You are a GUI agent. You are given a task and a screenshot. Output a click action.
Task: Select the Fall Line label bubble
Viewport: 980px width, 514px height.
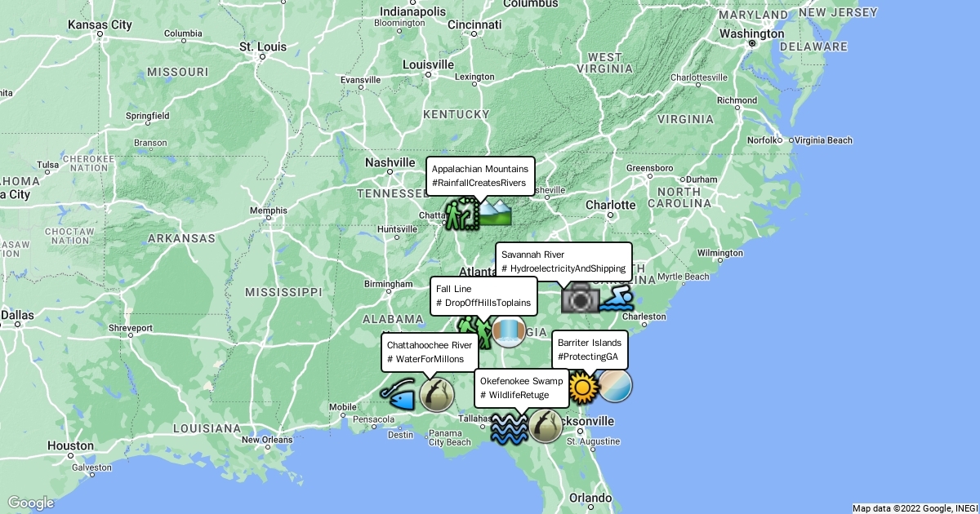coord(483,296)
